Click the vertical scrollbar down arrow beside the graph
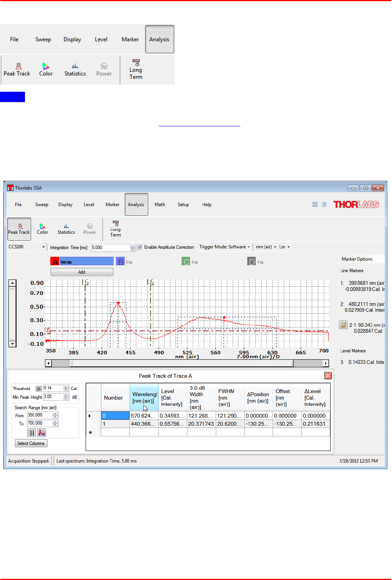 13,344
